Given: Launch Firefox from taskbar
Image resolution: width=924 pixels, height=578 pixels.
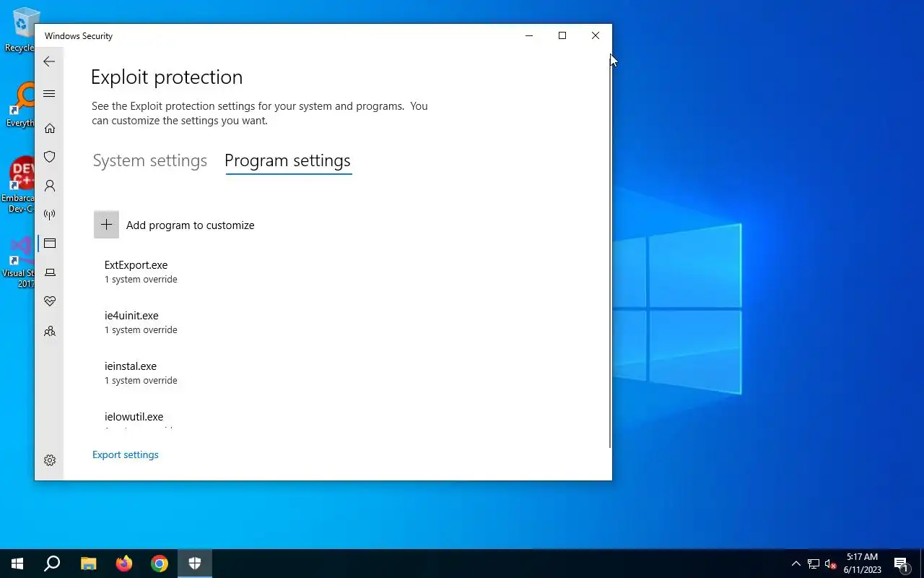Looking at the screenshot, I should pos(124,564).
